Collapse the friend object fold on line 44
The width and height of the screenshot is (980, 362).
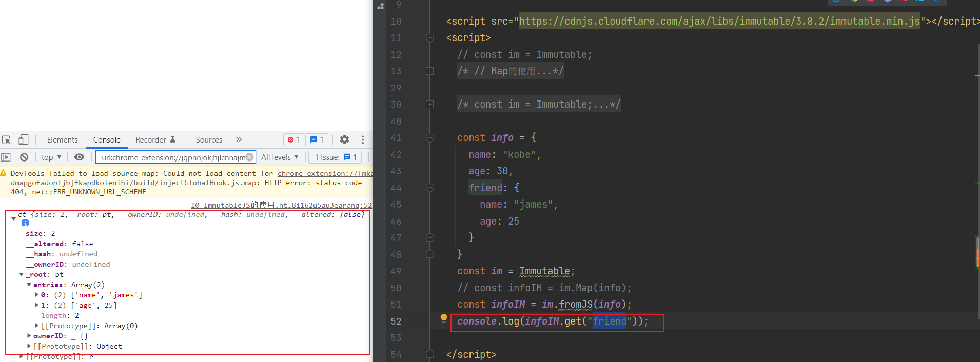coord(430,188)
